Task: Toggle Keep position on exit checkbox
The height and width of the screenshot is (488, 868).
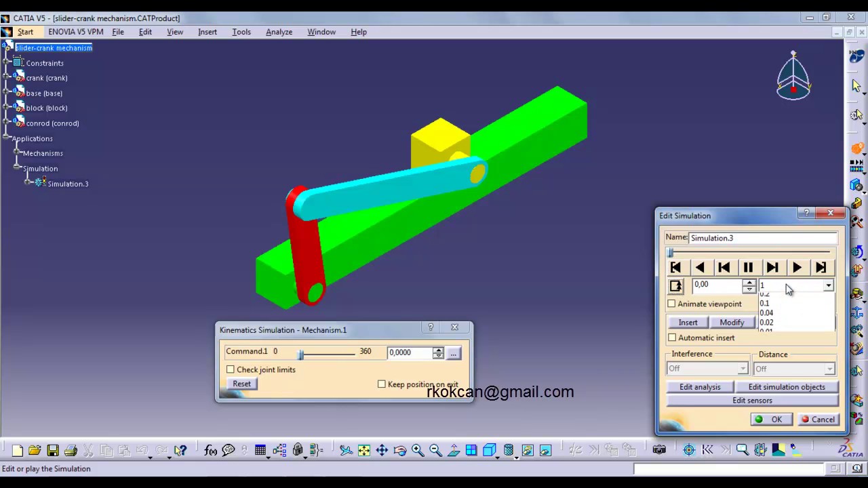Action: click(x=382, y=384)
